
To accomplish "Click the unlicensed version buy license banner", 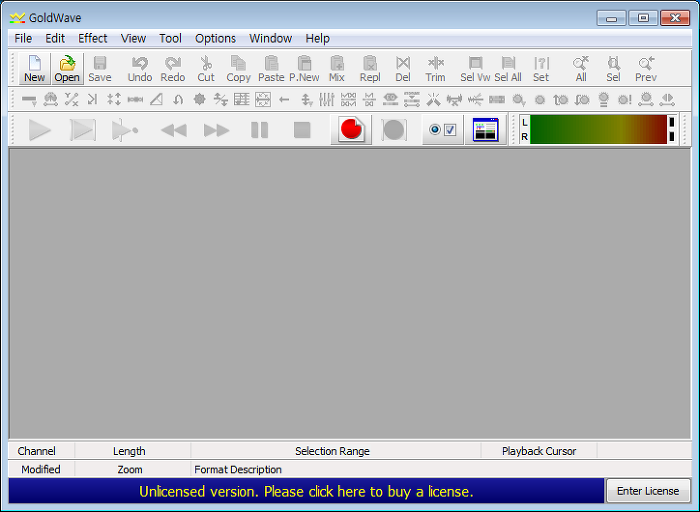I will click(x=306, y=491).
